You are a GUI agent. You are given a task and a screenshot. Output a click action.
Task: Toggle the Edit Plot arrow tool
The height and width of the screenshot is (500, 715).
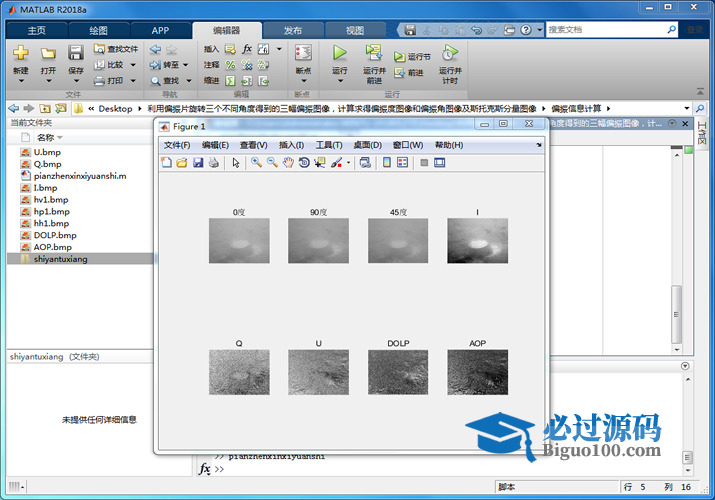[236, 163]
